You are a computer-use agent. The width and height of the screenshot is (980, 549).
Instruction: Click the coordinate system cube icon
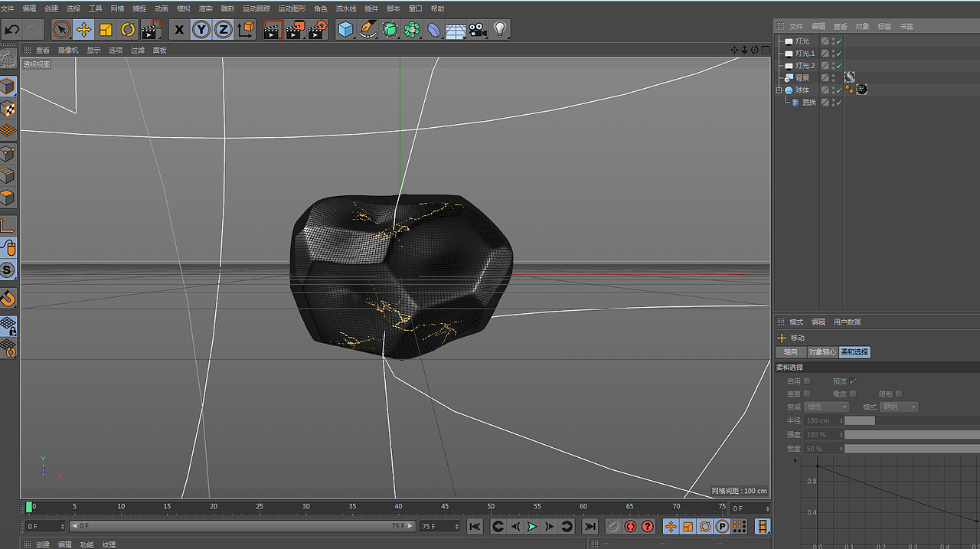pyautogui.click(x=247, y=30)
